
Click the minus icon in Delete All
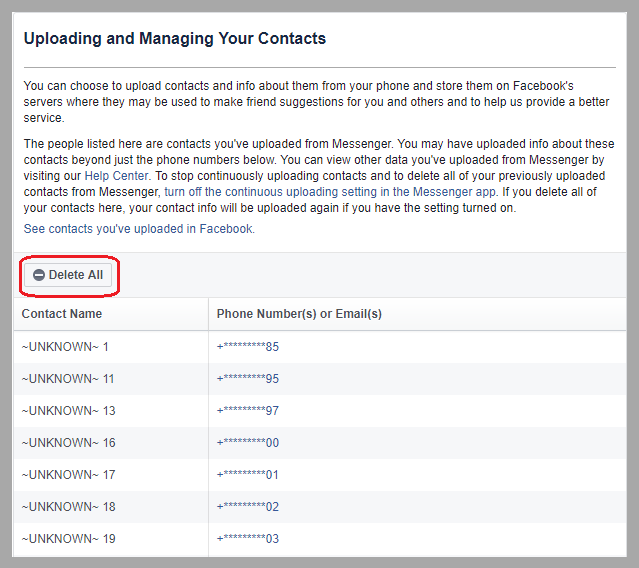coord(39,275)
